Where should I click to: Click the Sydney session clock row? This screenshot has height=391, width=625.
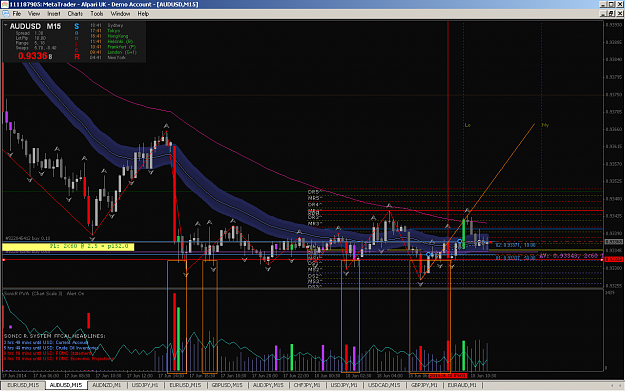tap(107, 25)
